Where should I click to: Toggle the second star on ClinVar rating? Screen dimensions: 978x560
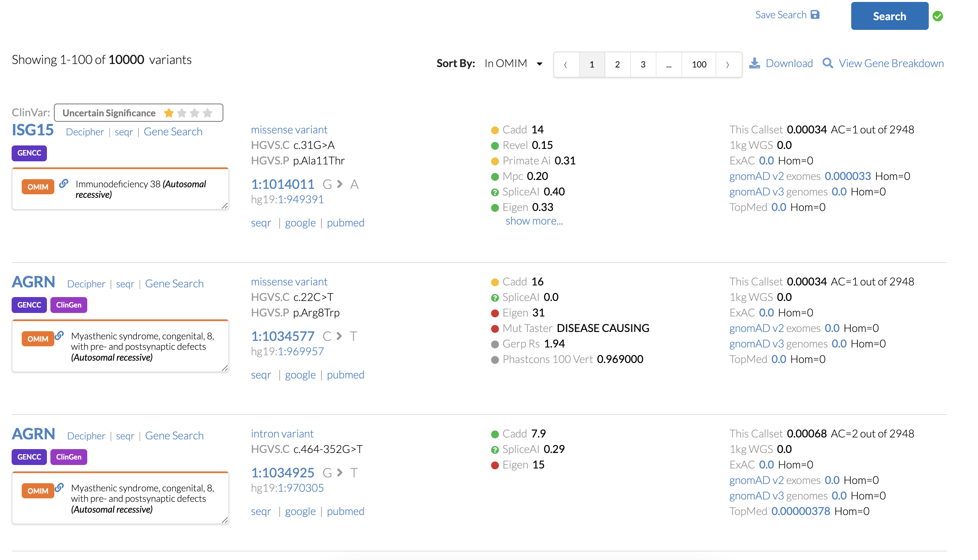[x=182, y=112]
